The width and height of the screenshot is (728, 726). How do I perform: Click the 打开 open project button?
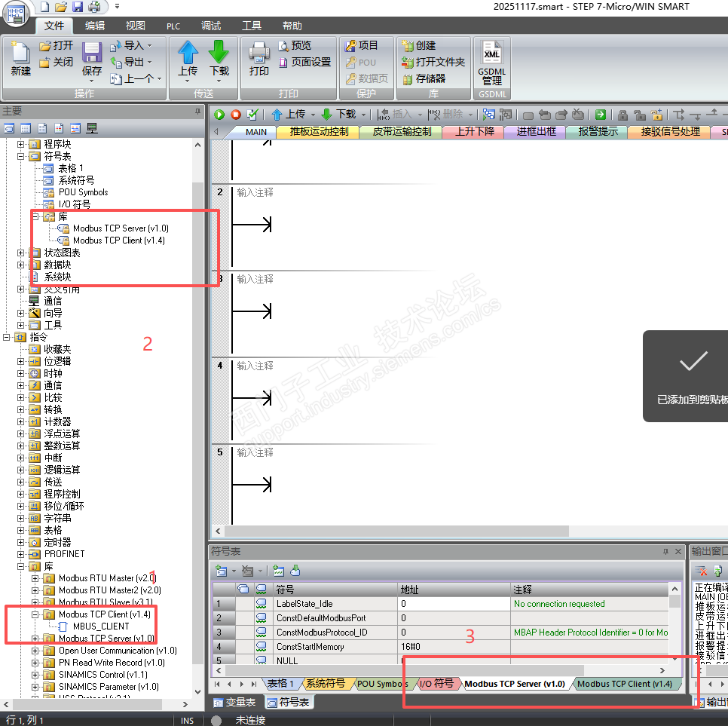[57, 45]
